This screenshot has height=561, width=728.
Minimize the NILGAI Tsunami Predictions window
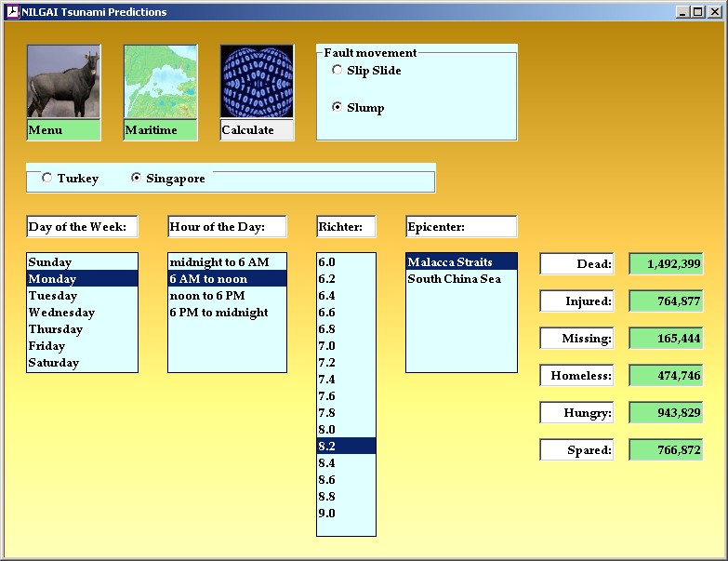[x=682, y=12]
